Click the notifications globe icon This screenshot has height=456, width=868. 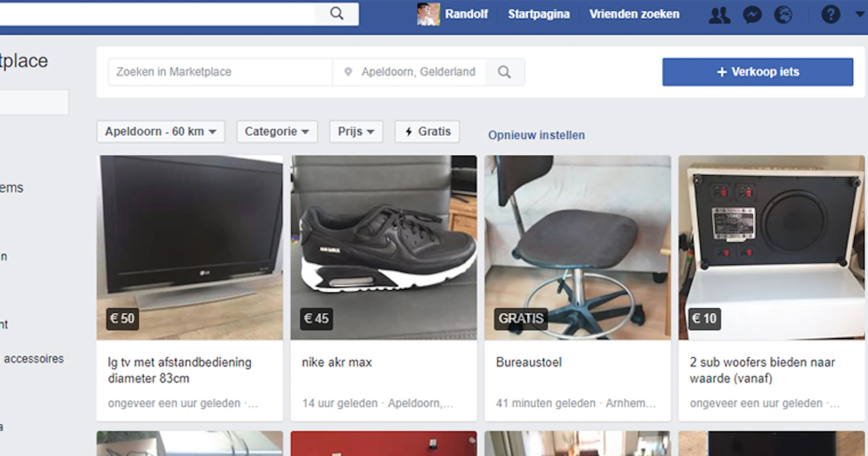[784, 14]
